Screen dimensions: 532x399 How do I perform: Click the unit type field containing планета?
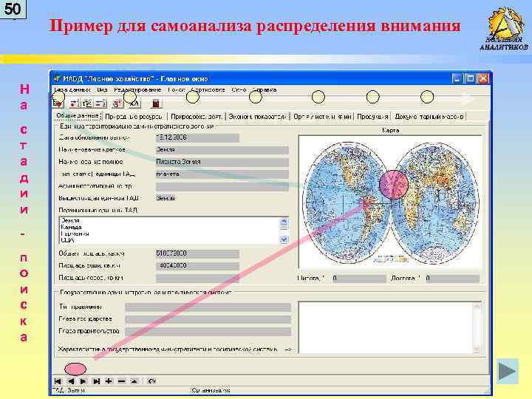[222, 174]
